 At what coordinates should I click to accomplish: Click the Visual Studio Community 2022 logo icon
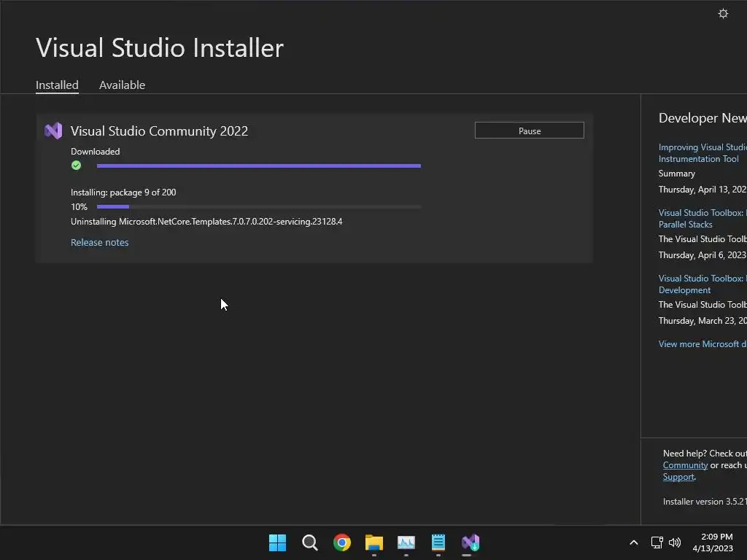pos(53,131)
